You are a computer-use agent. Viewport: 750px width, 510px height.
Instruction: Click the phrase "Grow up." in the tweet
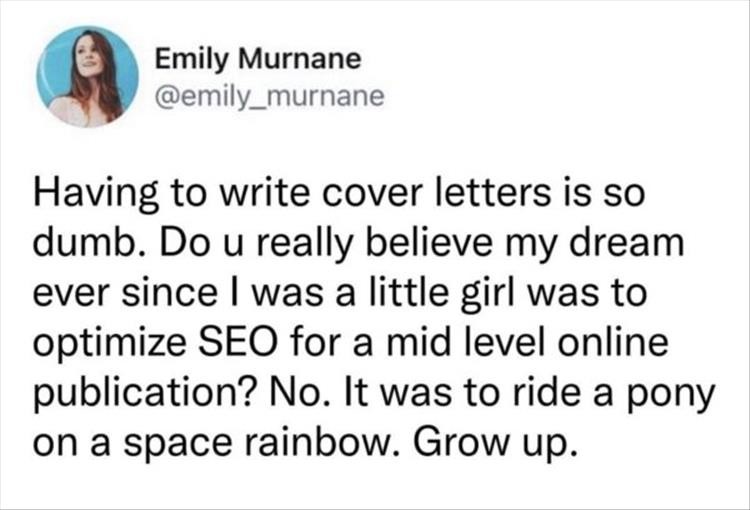[x=492, y=444]
